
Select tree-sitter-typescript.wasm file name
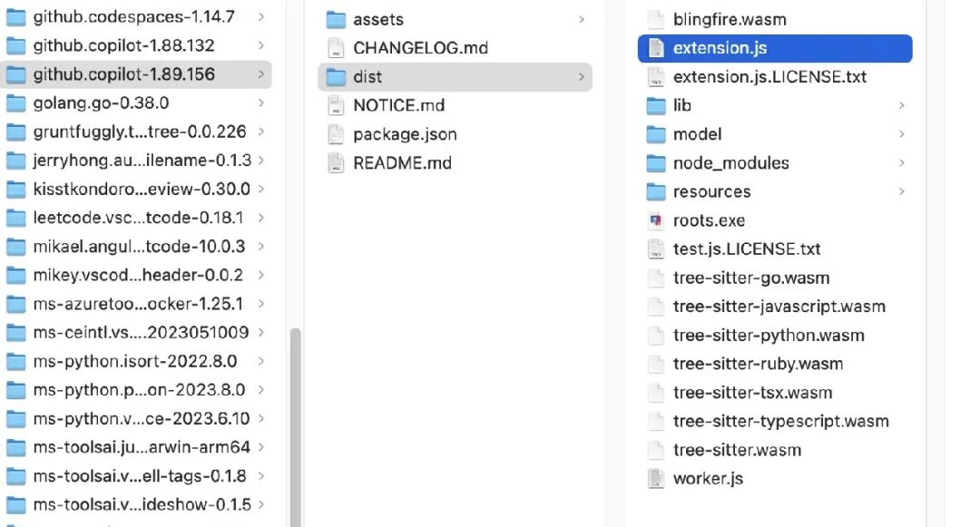coord(780,422)
